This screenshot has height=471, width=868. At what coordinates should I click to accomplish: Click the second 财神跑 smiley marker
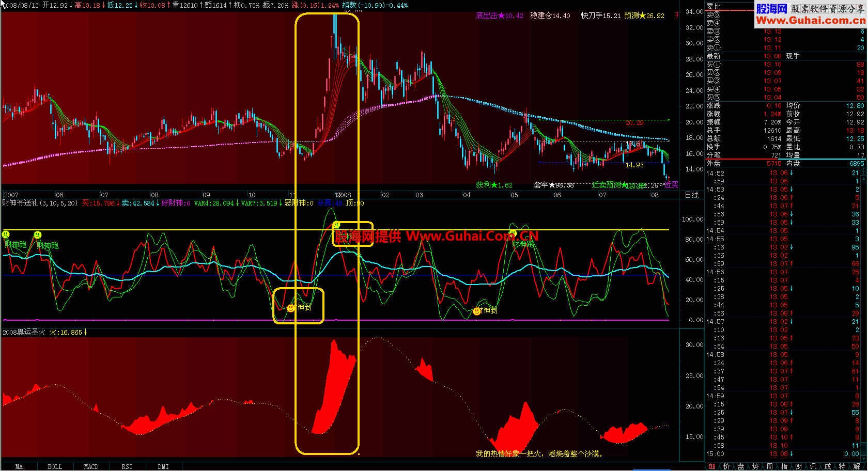point(37,235)
